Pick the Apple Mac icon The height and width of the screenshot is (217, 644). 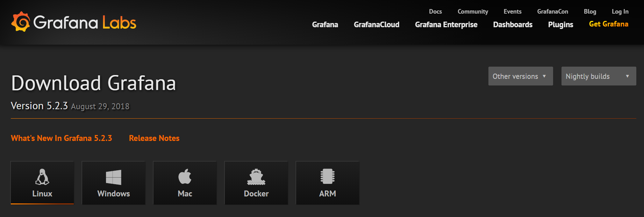[185, 177]
